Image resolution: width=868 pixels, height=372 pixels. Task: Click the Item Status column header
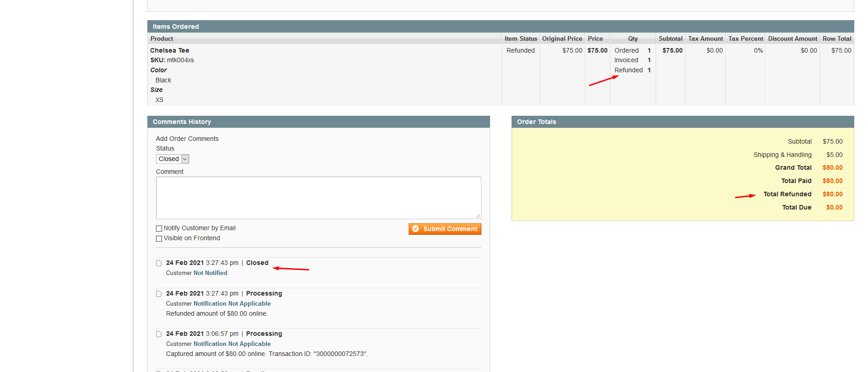520,39
